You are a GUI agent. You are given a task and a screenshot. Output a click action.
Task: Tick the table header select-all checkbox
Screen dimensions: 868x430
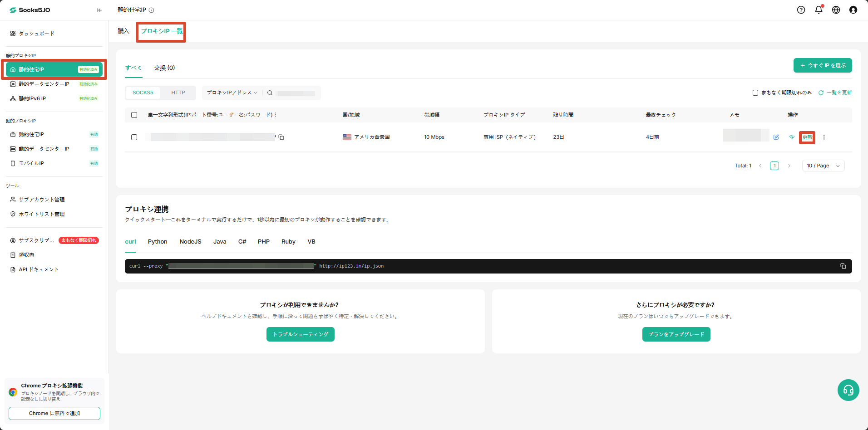click(134, 115)
